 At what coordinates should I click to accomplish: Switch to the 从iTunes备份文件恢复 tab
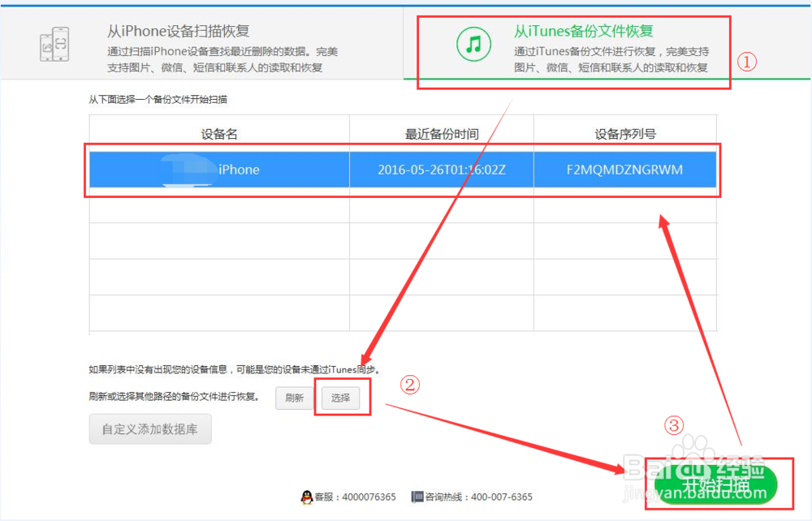607,44
